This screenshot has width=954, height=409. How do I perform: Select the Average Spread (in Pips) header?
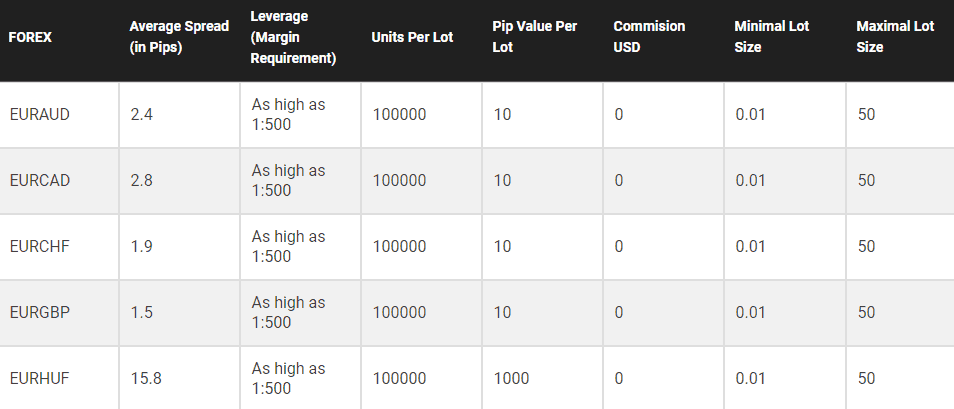pos(179,37)
